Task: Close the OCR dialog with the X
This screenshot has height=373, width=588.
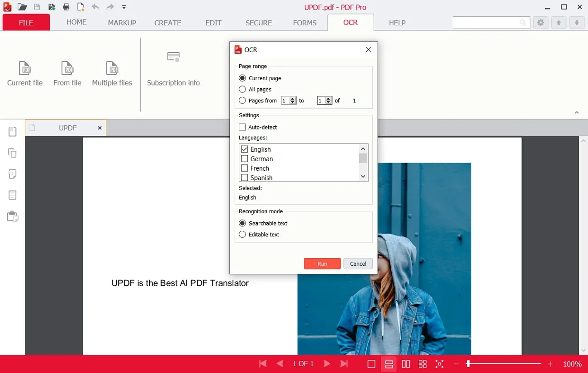Action: click(x=368, y=50)
